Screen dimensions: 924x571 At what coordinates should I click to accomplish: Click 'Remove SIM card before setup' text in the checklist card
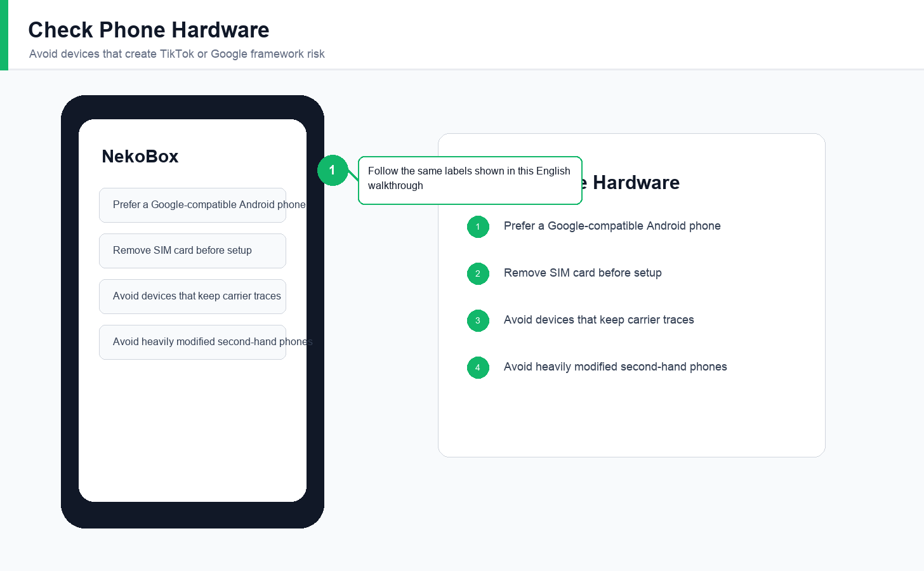point(583,273)
